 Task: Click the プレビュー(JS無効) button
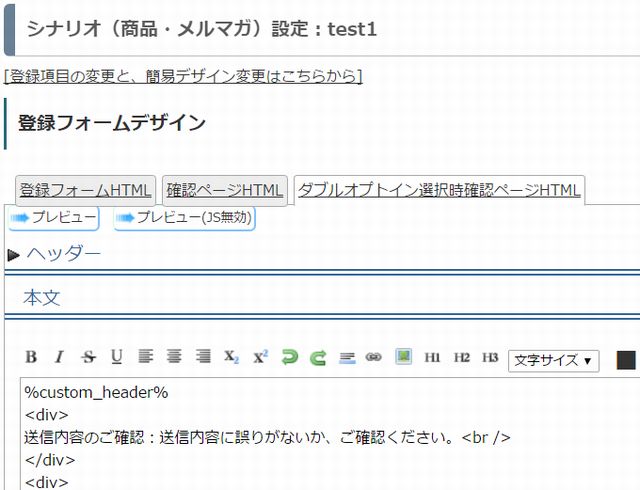click(x=184, y=218)
